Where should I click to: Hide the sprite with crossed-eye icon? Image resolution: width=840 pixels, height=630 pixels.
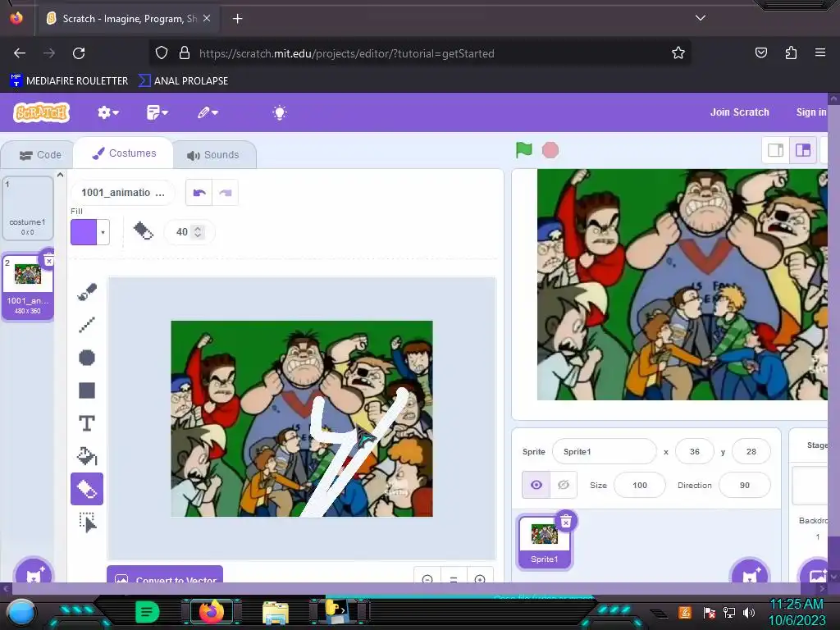[564, 485]
